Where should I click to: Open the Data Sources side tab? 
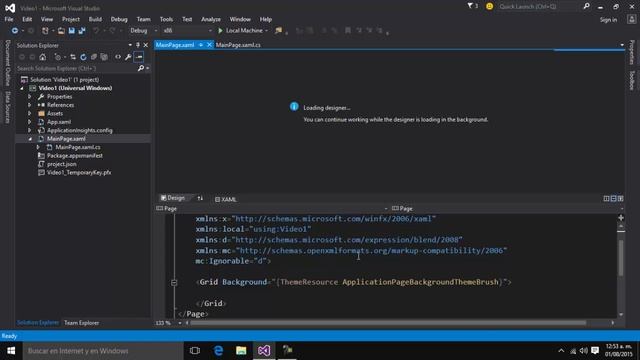[7, 107]
